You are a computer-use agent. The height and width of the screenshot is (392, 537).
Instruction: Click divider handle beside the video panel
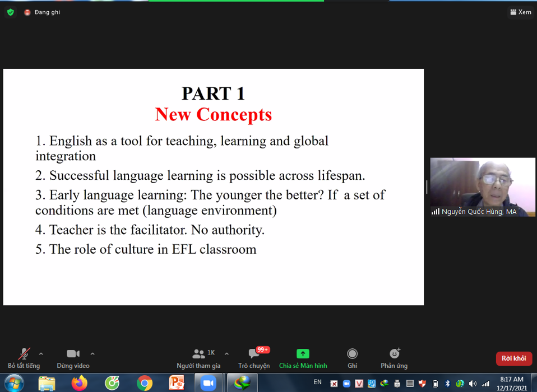pyautogui.click(x=427, y=186)
